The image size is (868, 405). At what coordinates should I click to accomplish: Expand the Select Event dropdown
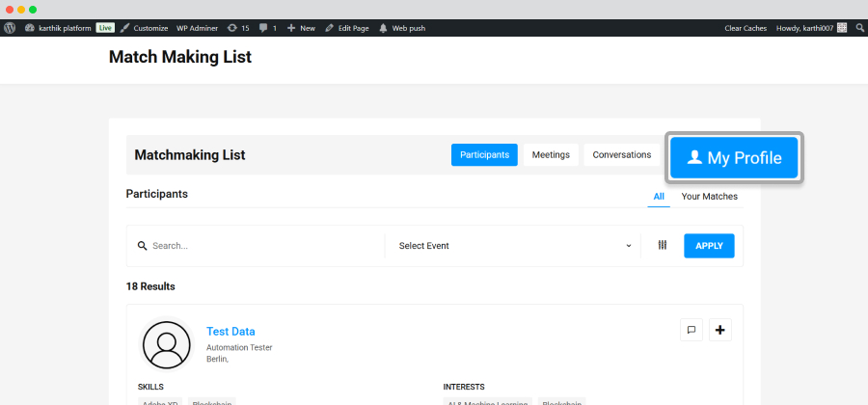point(515,246)
